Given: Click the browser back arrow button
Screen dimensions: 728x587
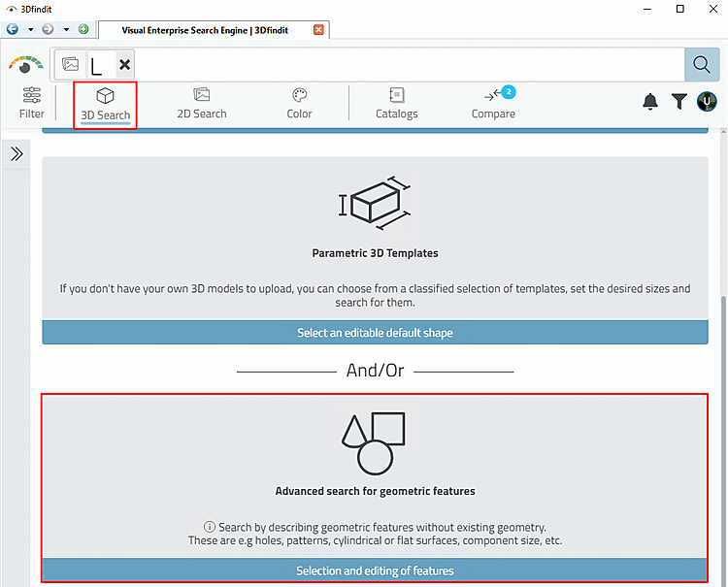Looking at the screenshot, I should point(13,29).
